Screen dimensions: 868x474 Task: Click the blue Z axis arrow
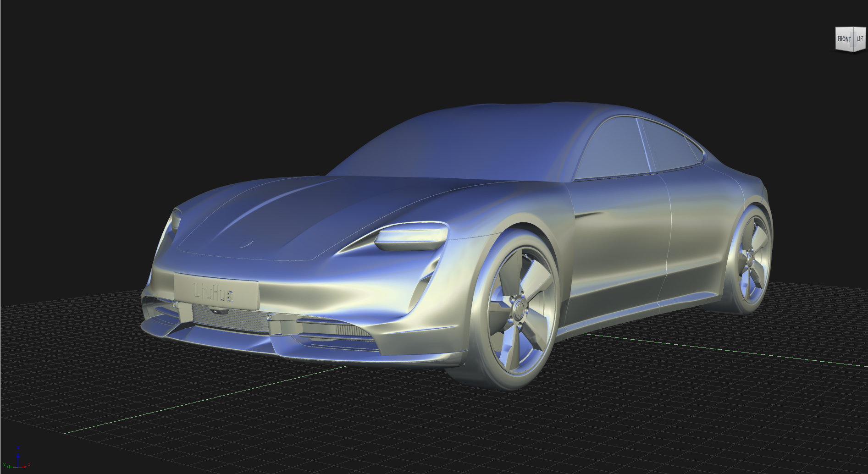[x=18, y=455]
